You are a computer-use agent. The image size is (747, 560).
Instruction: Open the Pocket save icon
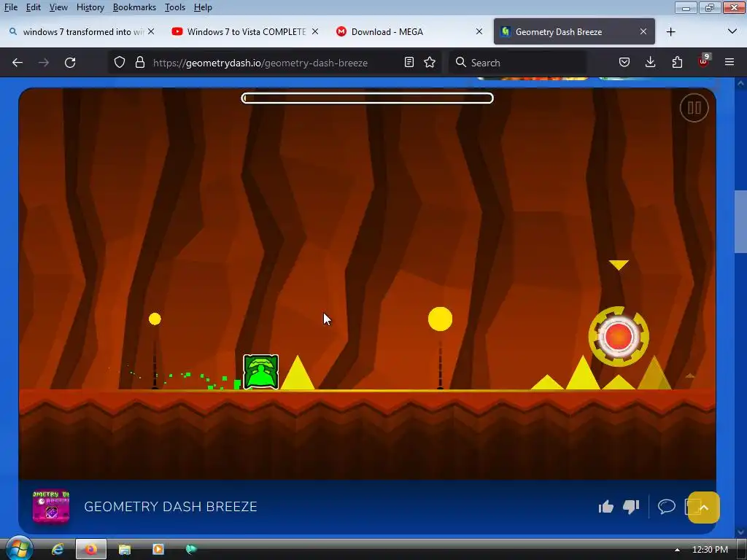tap(624, 63)
